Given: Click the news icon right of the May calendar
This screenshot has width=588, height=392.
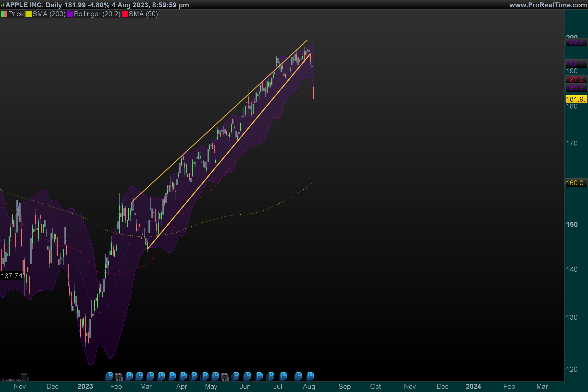Looking at the screenshot, I should [235, 376].
